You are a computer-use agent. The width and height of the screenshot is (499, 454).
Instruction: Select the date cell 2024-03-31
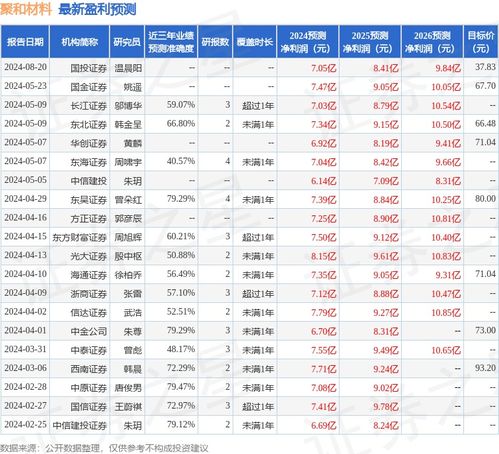click(25, 349)
